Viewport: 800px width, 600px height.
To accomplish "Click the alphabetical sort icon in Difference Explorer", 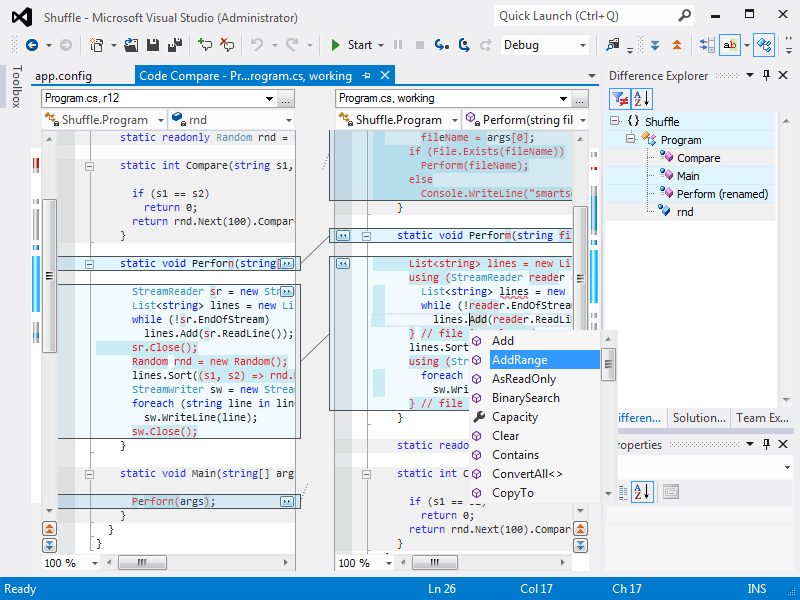I will 640,99.
